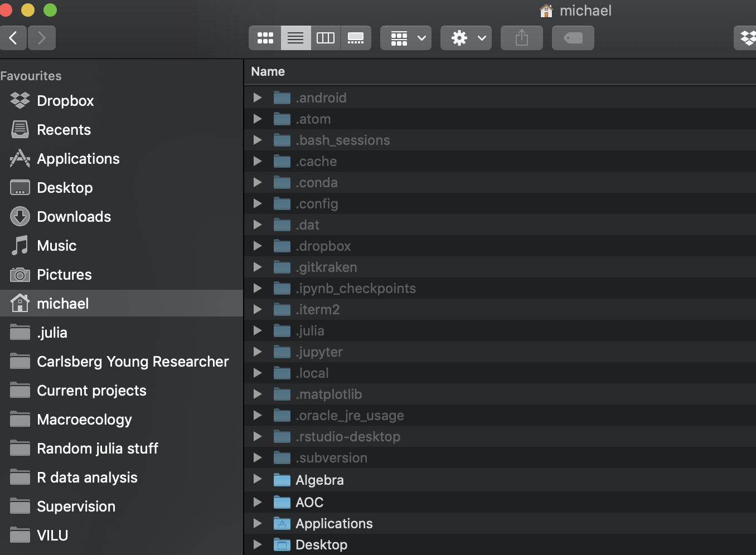
Task: Select the .local folder row
Action: (500, 373)
